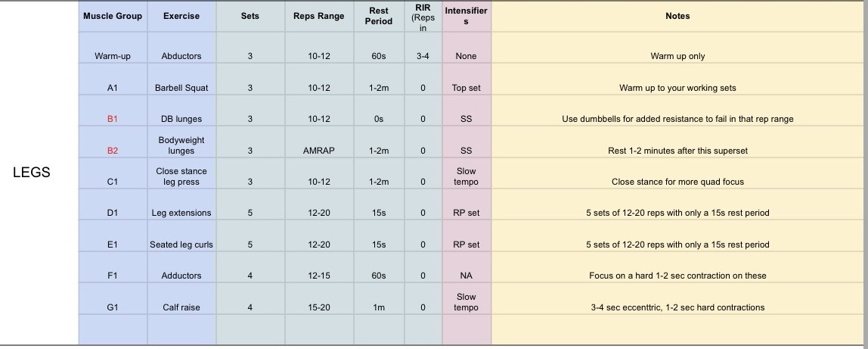The image size is (868, 349).
Task: Select the red "B2" cell
Action: coord(113,151)
